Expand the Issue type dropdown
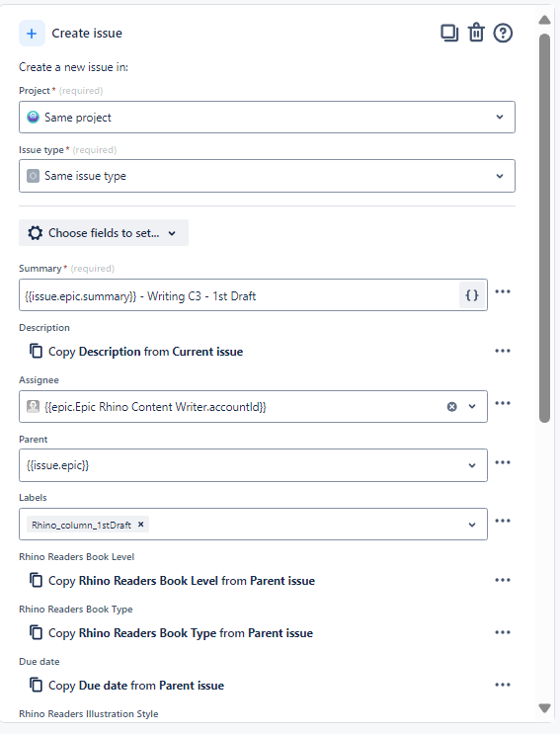This screenshot has height=734, width=560. [267, 176]
